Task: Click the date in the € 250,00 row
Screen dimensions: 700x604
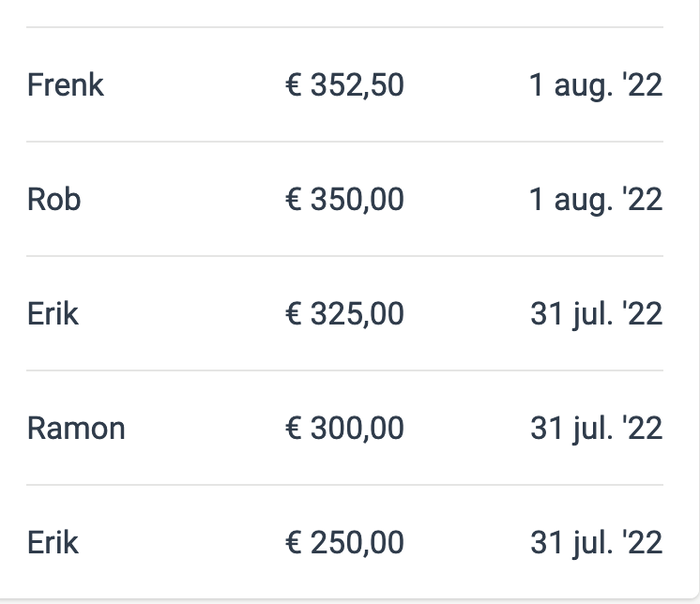Action: (596, 543)
